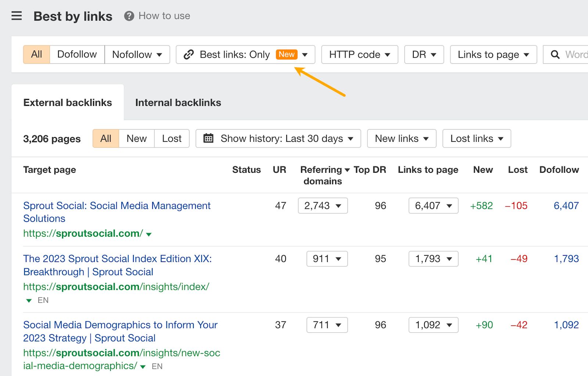Expand the EN language selector
The width and height of the screenshot is (588, 376).
coord(29,300)
